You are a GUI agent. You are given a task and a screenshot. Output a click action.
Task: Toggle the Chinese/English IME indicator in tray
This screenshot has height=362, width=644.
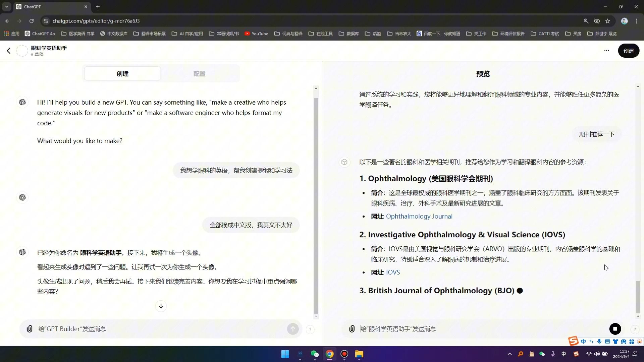[x=564, y=354]
